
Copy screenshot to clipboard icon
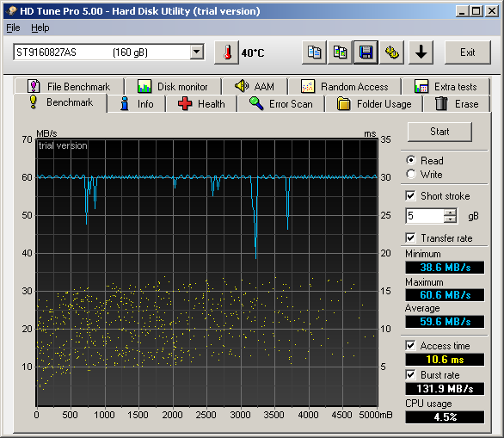(340, 52)
